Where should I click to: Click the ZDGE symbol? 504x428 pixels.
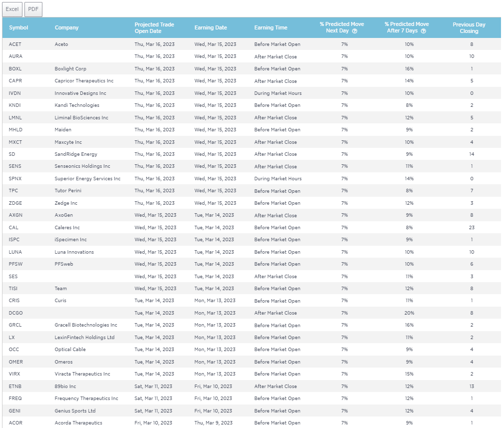click(15, 203)
